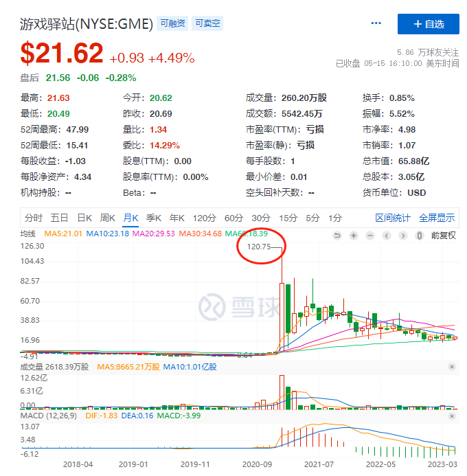467x476 pixels.
Task: Click the 总市值 65.88亿 value
Action: click(x=413, y=161)
